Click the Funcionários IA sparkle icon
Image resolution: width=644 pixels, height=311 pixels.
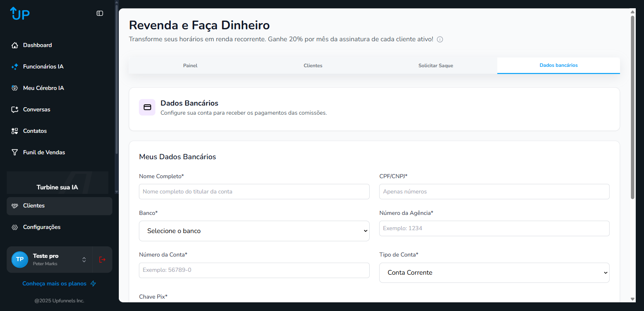(x=15, y=67)
